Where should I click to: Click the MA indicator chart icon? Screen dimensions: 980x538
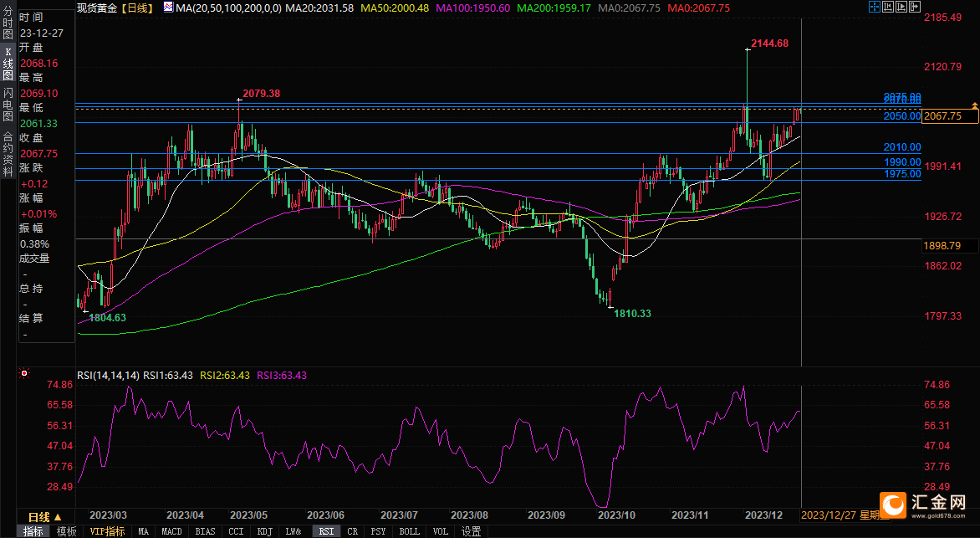pos(168,8)
